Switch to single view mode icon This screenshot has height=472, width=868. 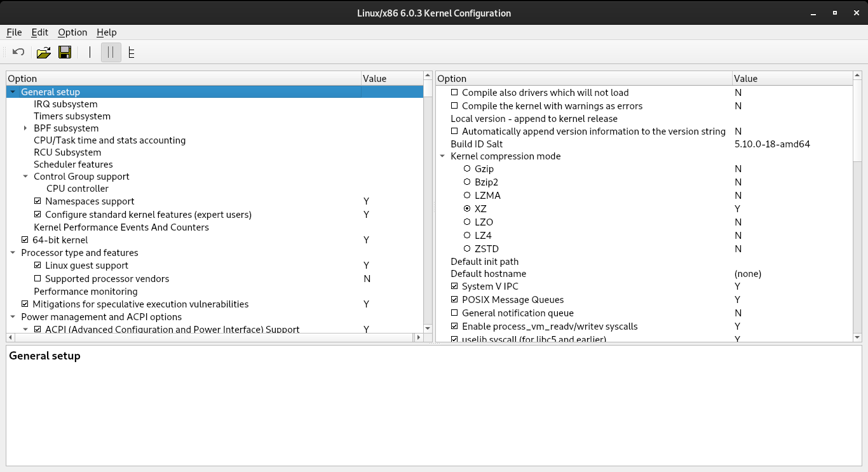90,52
